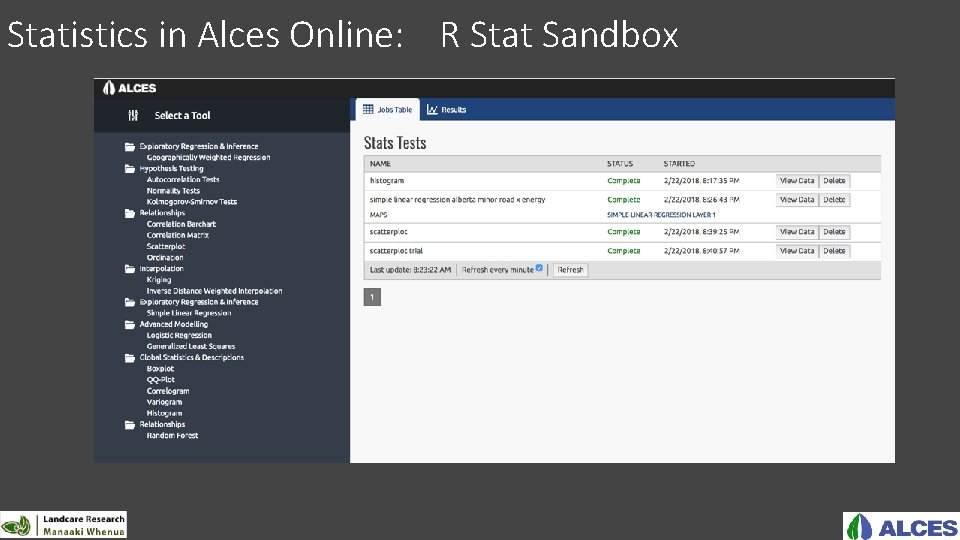This screenshot has height=540, width=960.
Task: Click ALCES logo at bottom right corner
Action: 901,526
